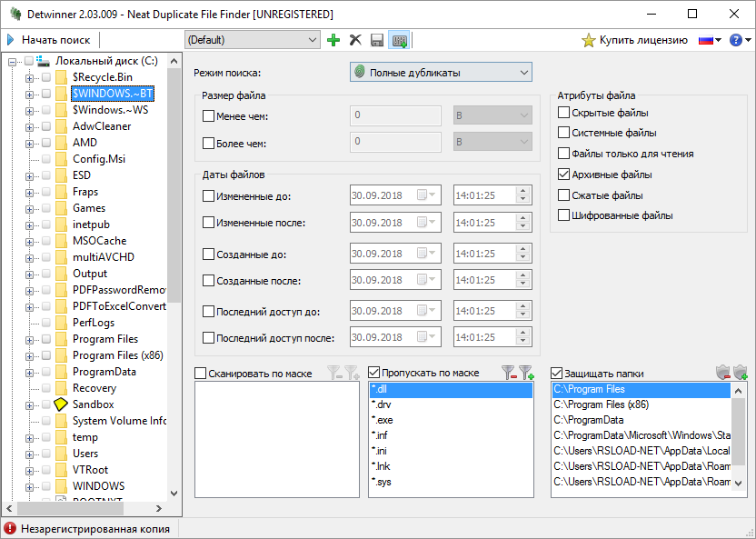Screen dimensions: 756x539
Task: Click the highlighted settings panel toolbar icon
Action: pyautogui.click(x=399, y=40)
